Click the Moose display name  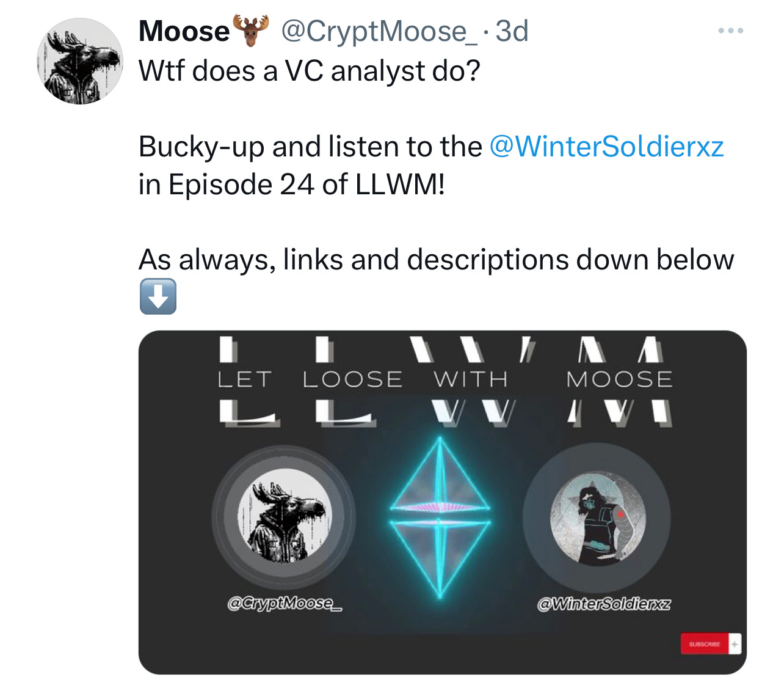(x=184, y=31)
